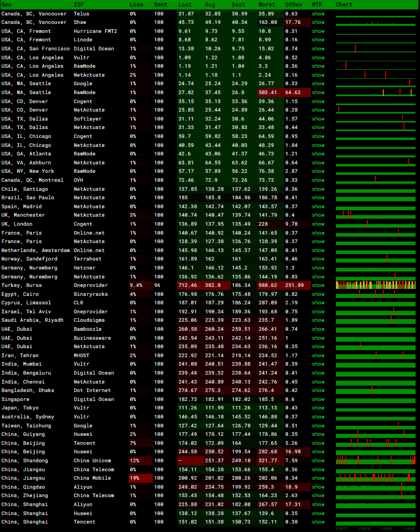Select the China Beijing Tencent chart
Screen dimensions: 420x532
point(376,443)
